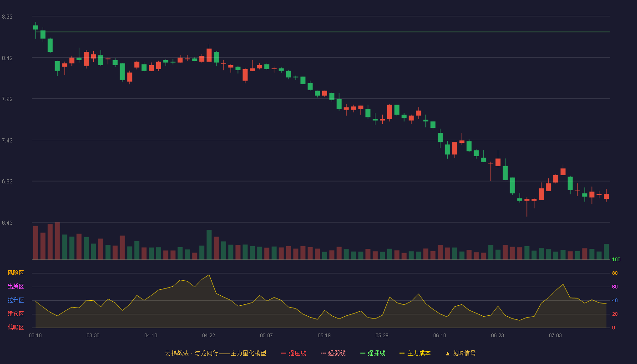
Task: Click the 龙吟信号 triangle legend icon
Action: coord(447,353)
